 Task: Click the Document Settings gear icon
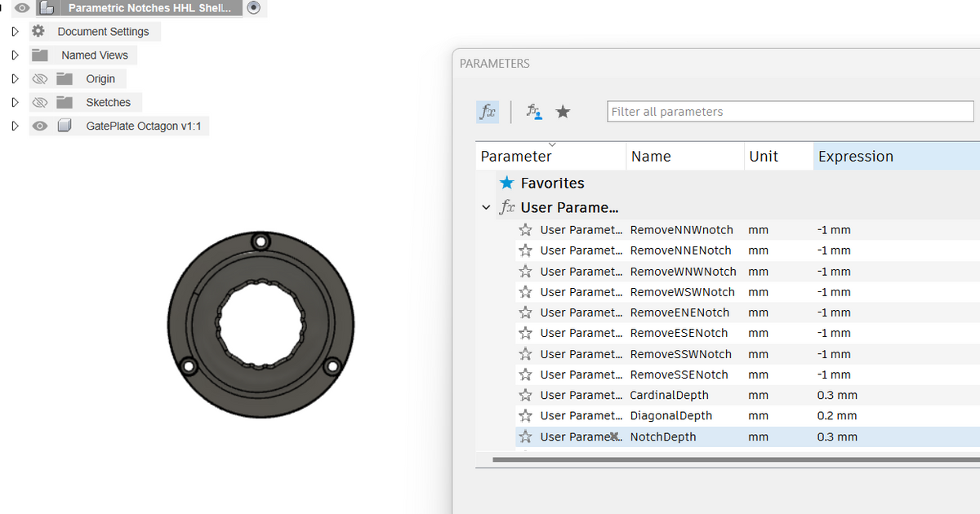click(38, 31)
